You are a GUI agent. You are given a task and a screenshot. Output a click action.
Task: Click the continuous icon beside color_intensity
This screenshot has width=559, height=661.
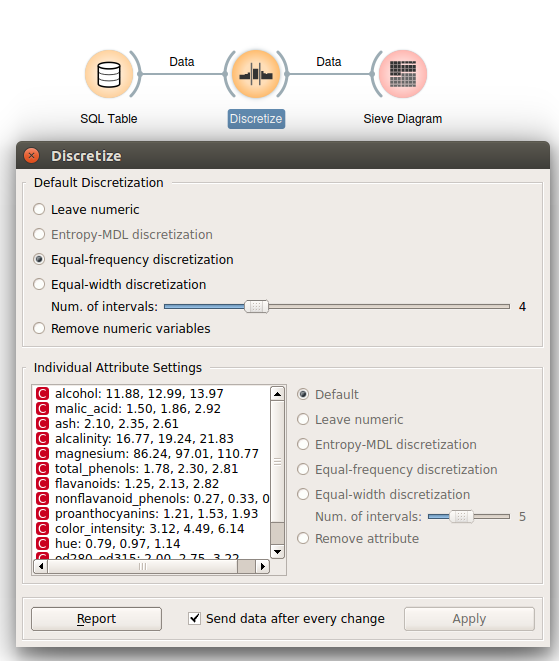(x=43, y=529)
